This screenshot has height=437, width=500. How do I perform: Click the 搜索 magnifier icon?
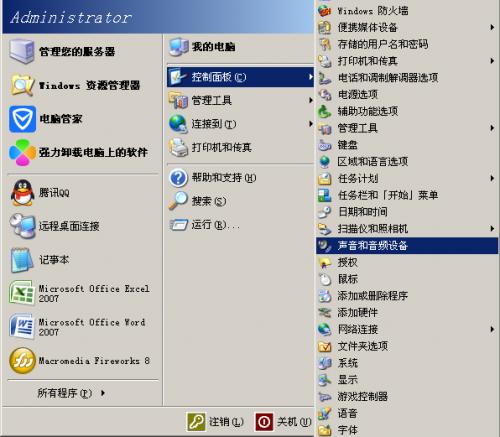pos(179,201)
